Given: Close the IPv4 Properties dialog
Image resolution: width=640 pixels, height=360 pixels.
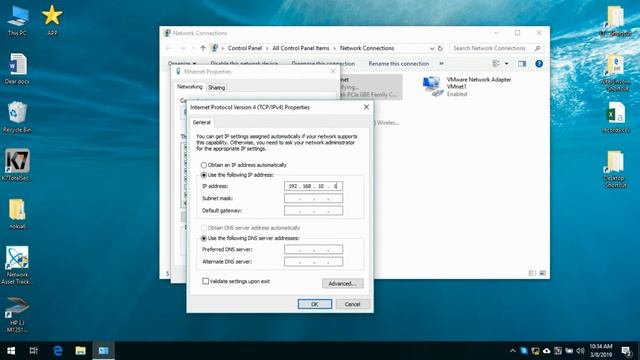Looking at the screenshot, I should pos(366,107).
